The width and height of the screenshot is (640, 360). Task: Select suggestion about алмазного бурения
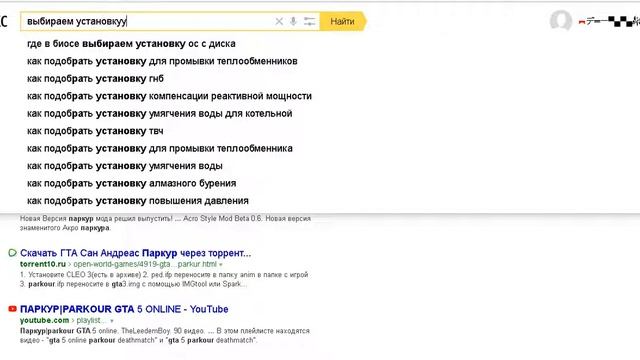click(x=131, y=184)
